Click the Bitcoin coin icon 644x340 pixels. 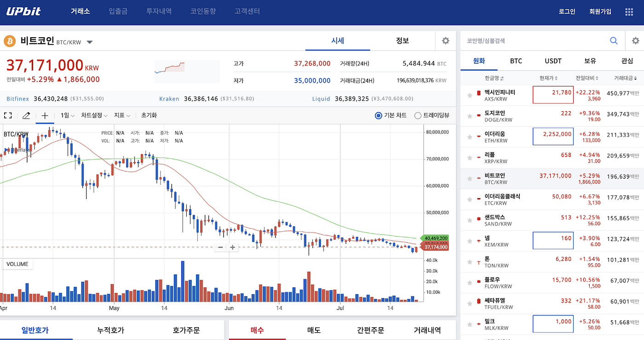click(10, 42)
